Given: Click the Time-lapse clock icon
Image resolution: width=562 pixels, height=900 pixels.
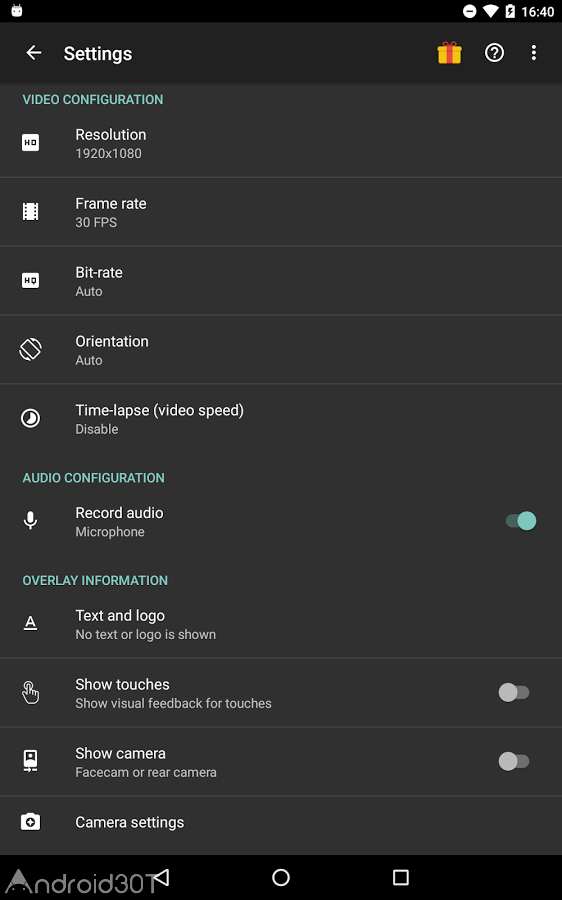Looking at the screenshot, I should pos(30,418).
